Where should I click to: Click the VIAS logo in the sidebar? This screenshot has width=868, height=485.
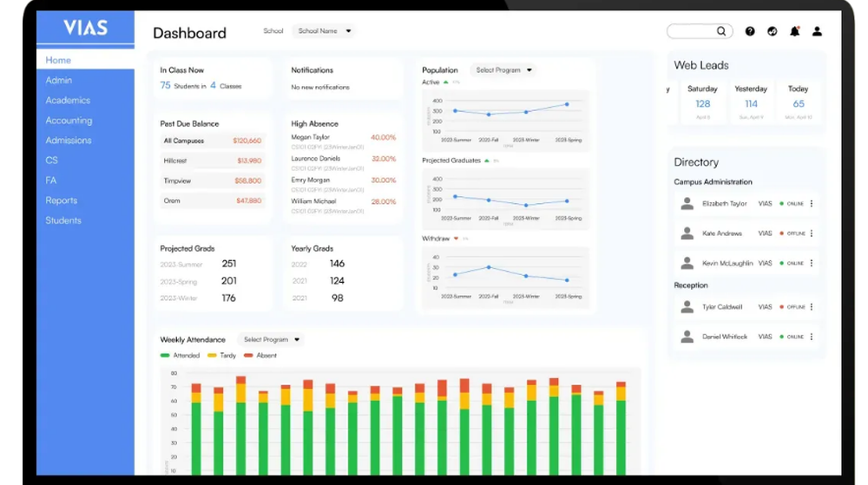(85, 27)
